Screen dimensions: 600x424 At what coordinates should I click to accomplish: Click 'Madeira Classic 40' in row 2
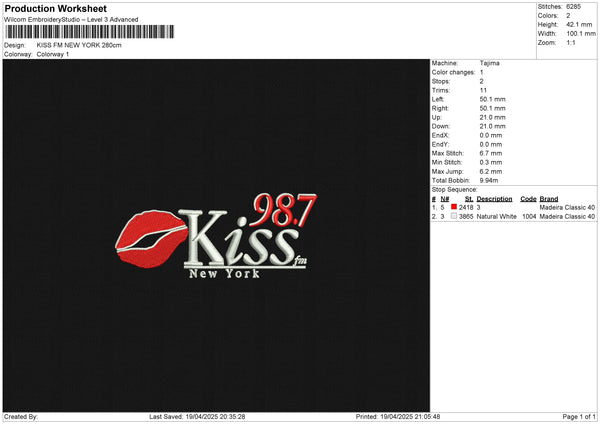click(x=567, y=217)
